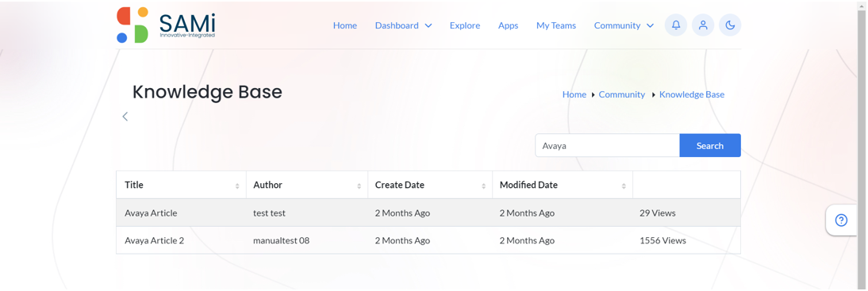The image size is (868, 291).
Task: Click the Community breadcrumb link
Action: (622, 94)
